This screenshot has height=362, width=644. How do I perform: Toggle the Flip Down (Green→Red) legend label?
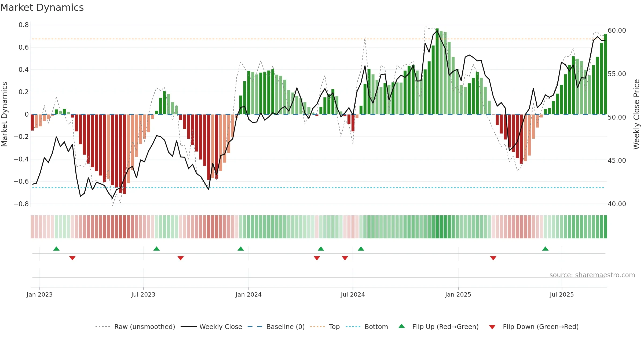pyautogui.click(x=541, y=327)
